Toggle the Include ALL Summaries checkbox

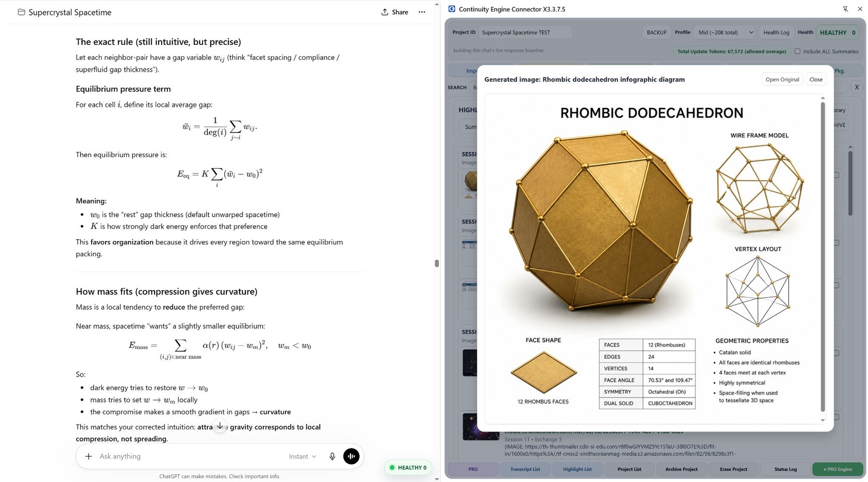[798, 51]
